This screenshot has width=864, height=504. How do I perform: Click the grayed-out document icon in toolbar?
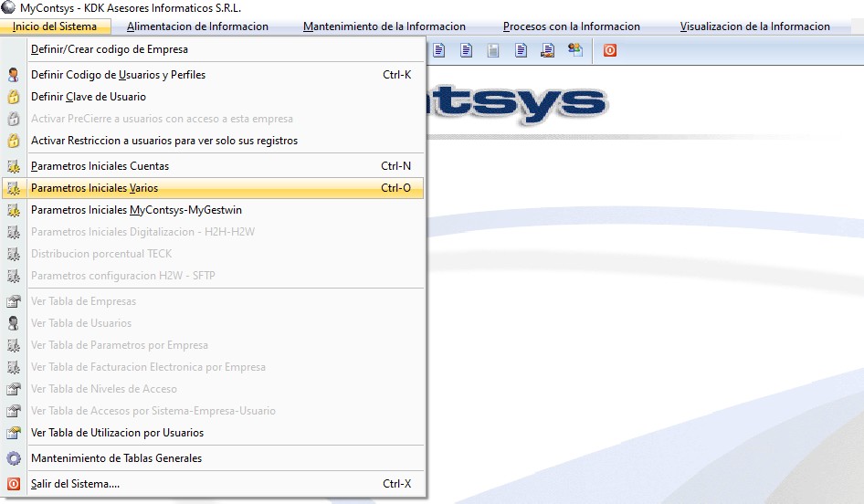493,50
